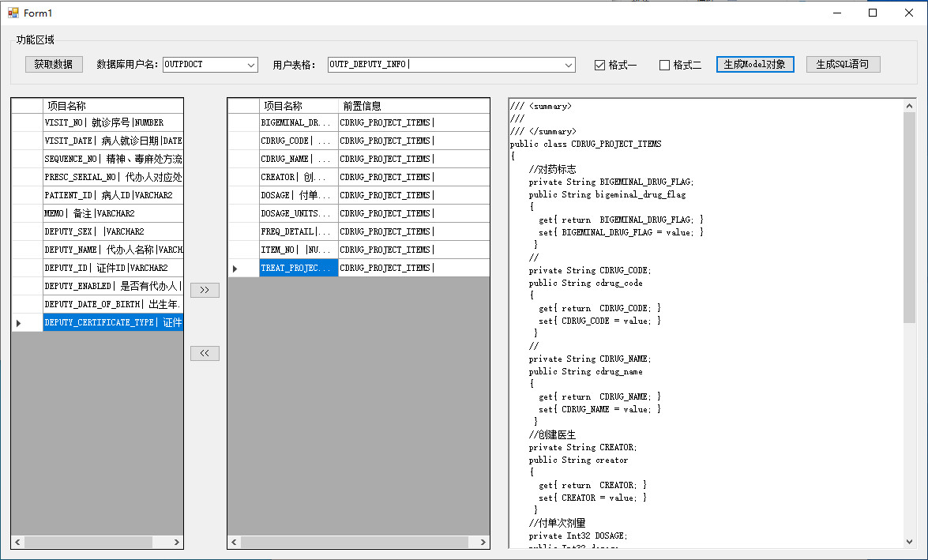This screenshot has height=560, width=928.
Task: Select the FREQ_DETAIL cell in middle grid
Action: pos(299,231)
